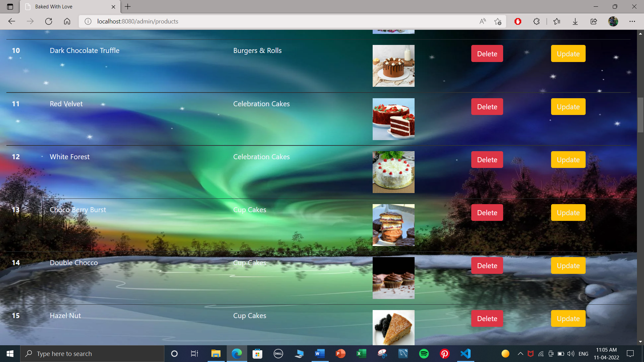Open the Downloads arrow icon
The height and width of the screenshot is (362, 644).
pos(575,21)
